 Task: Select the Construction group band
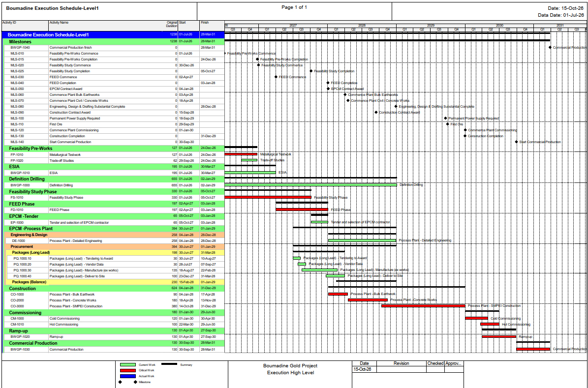pos(114,289)
